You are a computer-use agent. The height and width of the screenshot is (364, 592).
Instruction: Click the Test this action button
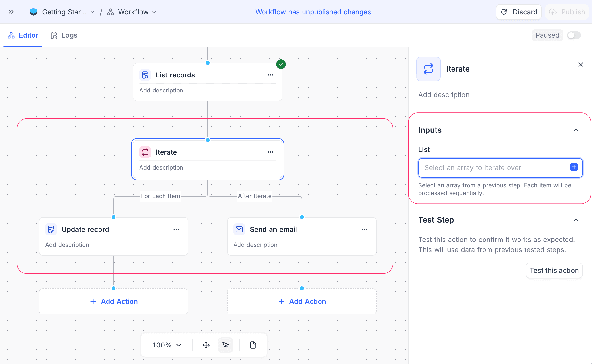point(554,270)
